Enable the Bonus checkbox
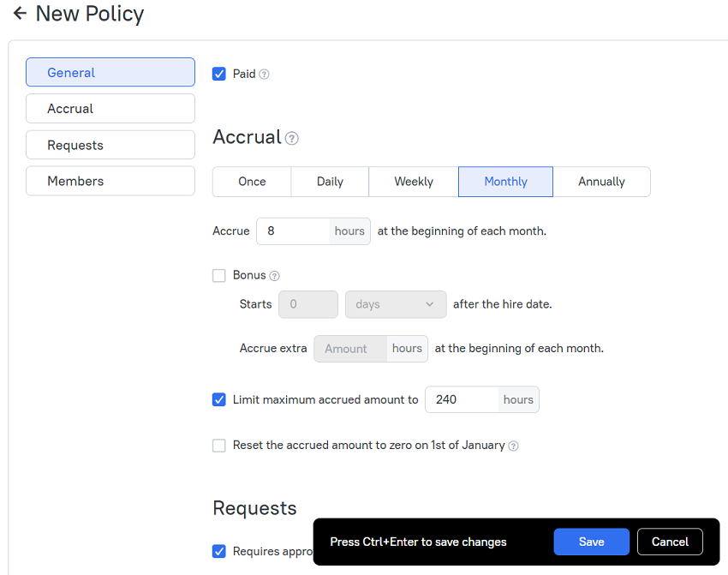This screenshot has width=728, height=575. click(219, 275)
